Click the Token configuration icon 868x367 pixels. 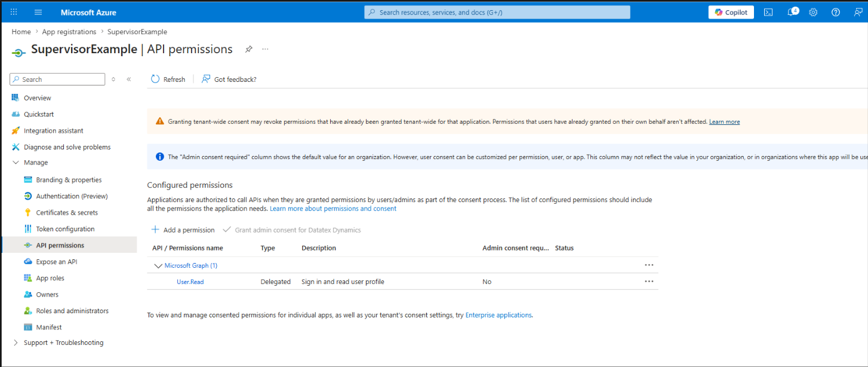(x=27, y=229)
